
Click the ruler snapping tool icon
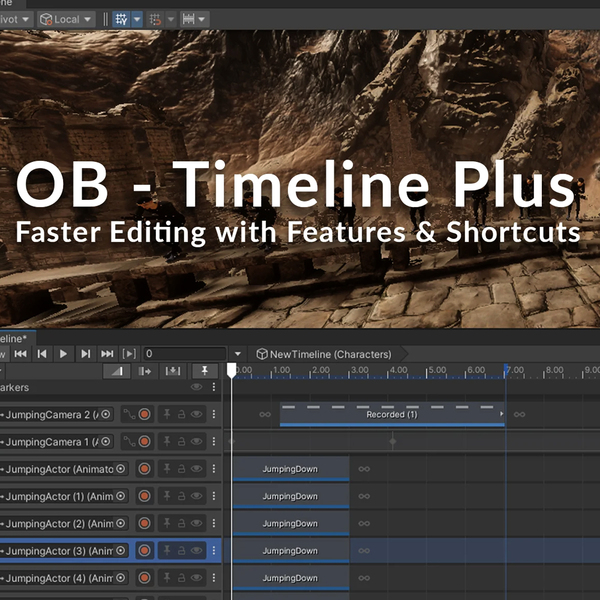[189, 19]
